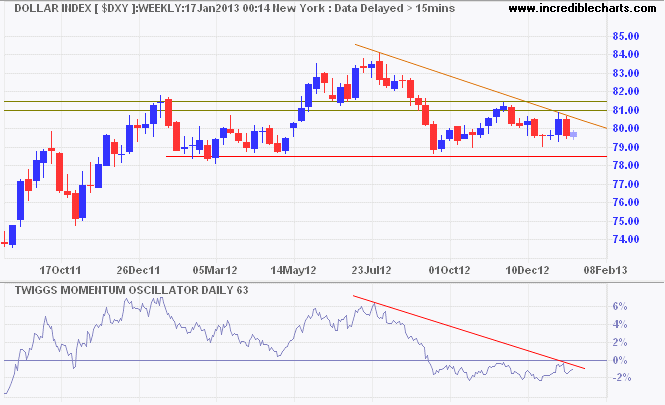
Task: Click the 85.00 price axis label
Action: pyautogui.click(x=626, y=36)
